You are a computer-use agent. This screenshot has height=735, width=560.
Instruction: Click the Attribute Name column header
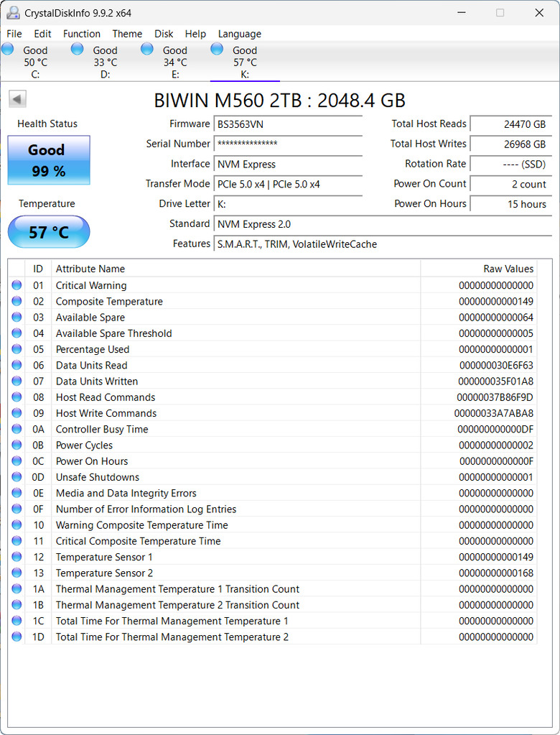coord(236,269)
